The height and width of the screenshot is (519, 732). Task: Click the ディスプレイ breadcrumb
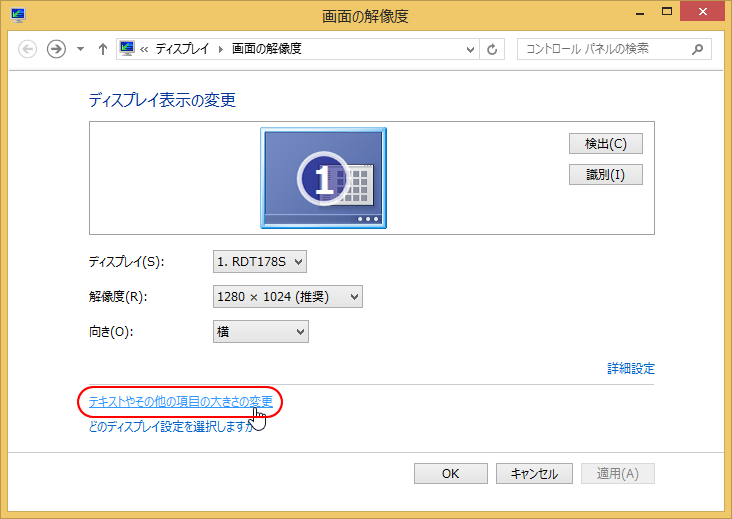click(x=182, y=49)
